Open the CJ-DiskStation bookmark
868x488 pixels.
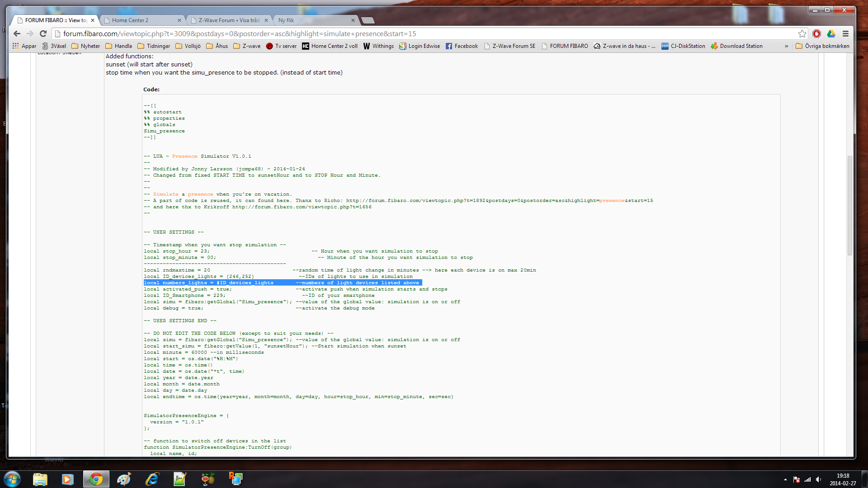point(683,46)
